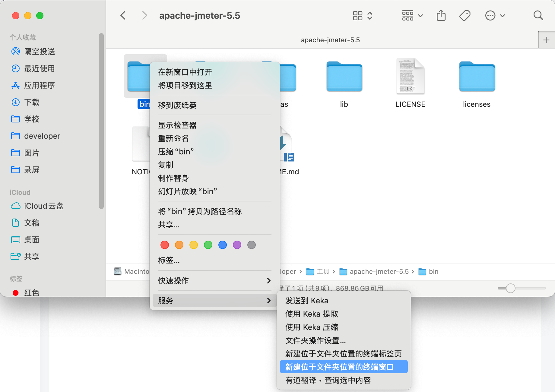Screen dimensions: 555x392
Task: Apply the yellow color tag
Action: pos(194,245)
